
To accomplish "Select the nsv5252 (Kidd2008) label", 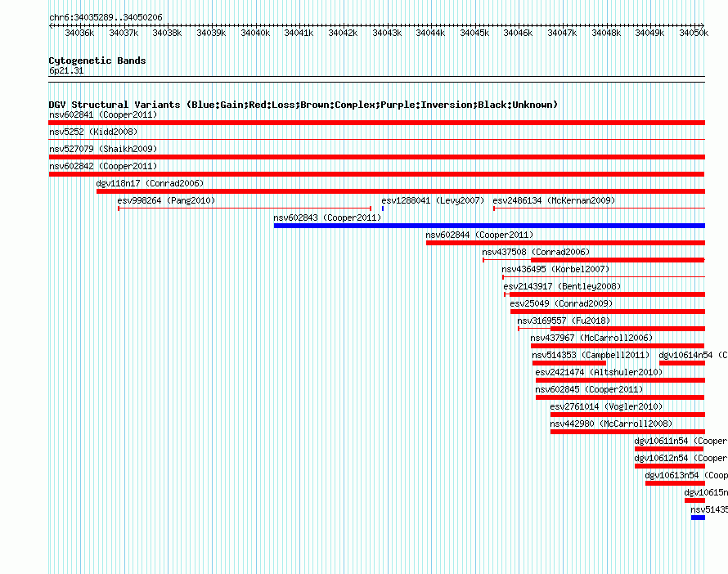I will pyautogui.click(x=93, y=132).
